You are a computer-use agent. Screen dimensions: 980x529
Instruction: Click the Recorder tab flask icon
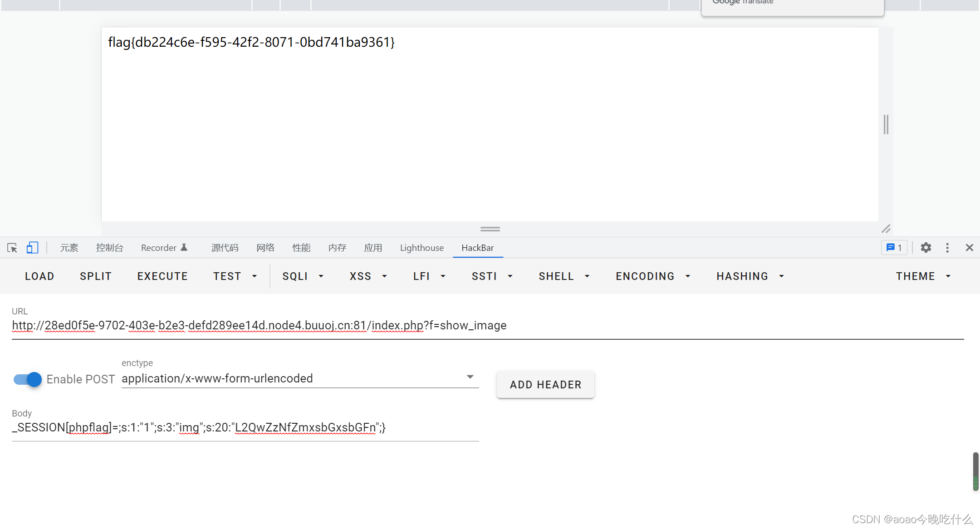point(184,248)
